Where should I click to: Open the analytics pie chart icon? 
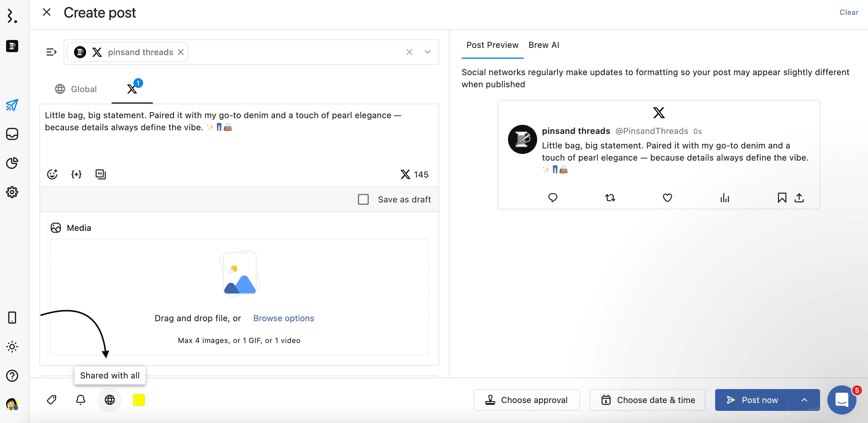(12, 163)
